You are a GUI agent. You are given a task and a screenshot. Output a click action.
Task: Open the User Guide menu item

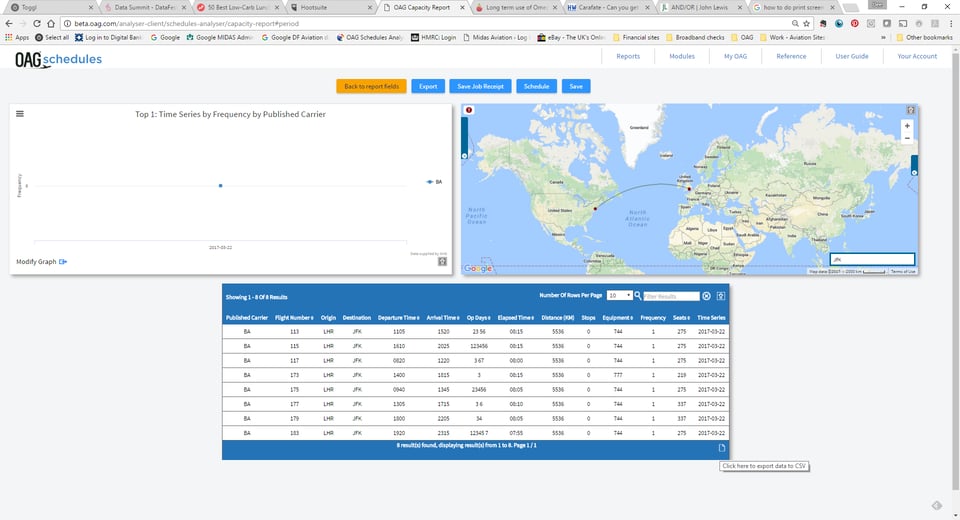click(x=852, y=56)
